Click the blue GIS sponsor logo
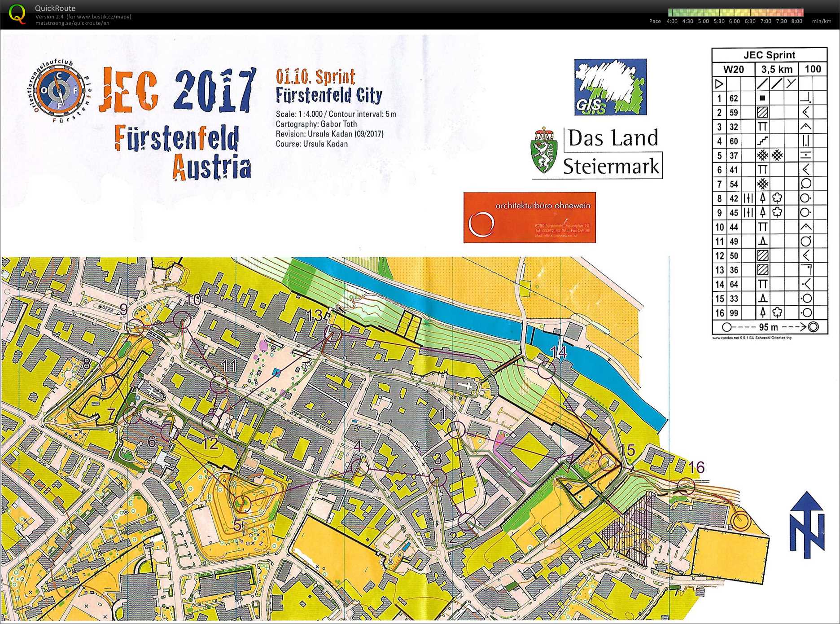The image size is (840, 624). click(x=610, y=87)
